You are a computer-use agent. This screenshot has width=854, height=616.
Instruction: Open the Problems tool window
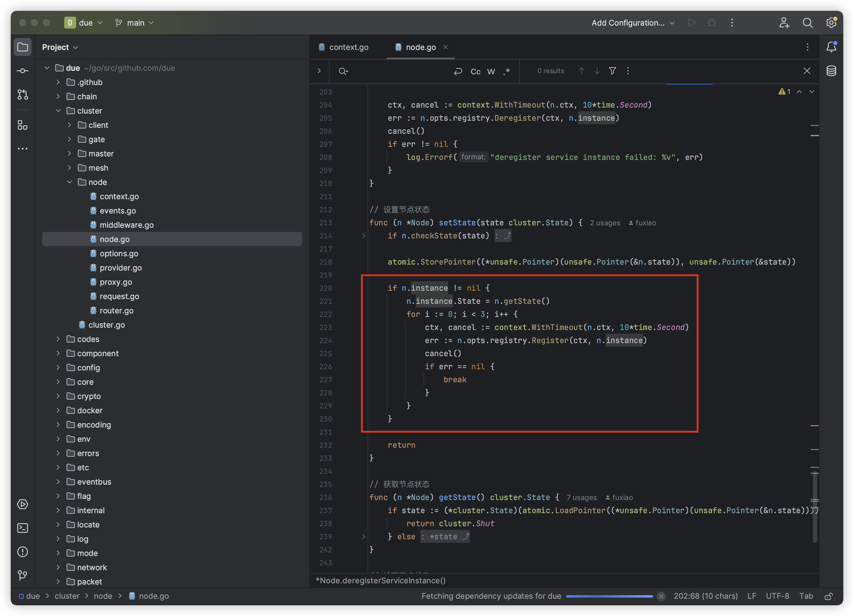click(23, 552)
